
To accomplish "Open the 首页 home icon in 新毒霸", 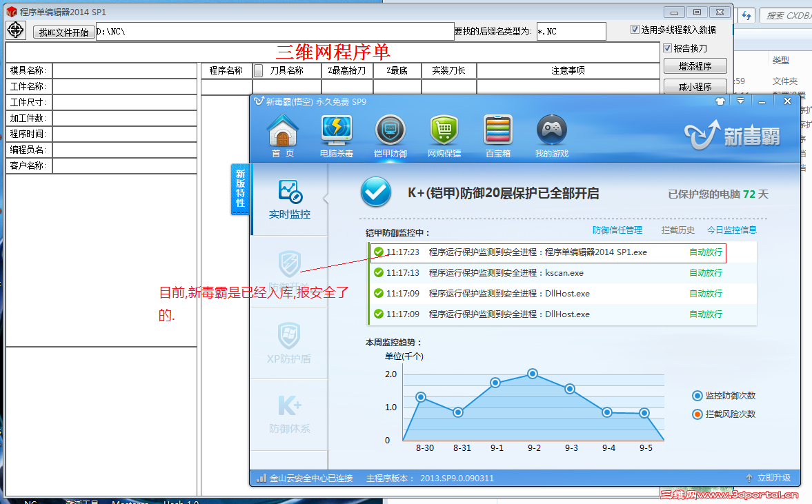I will tap(283, 136).
